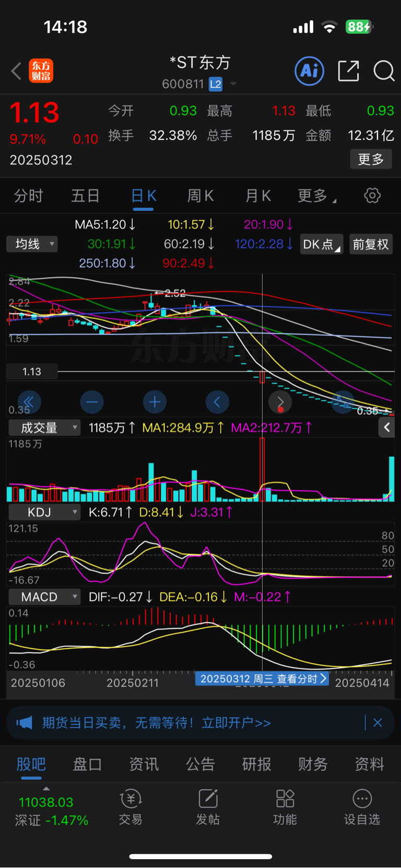Tap the K:6.71 KDJ value
Image resolution: width=401 pixels, height=868 pixels.
click(x=111, y=512)
